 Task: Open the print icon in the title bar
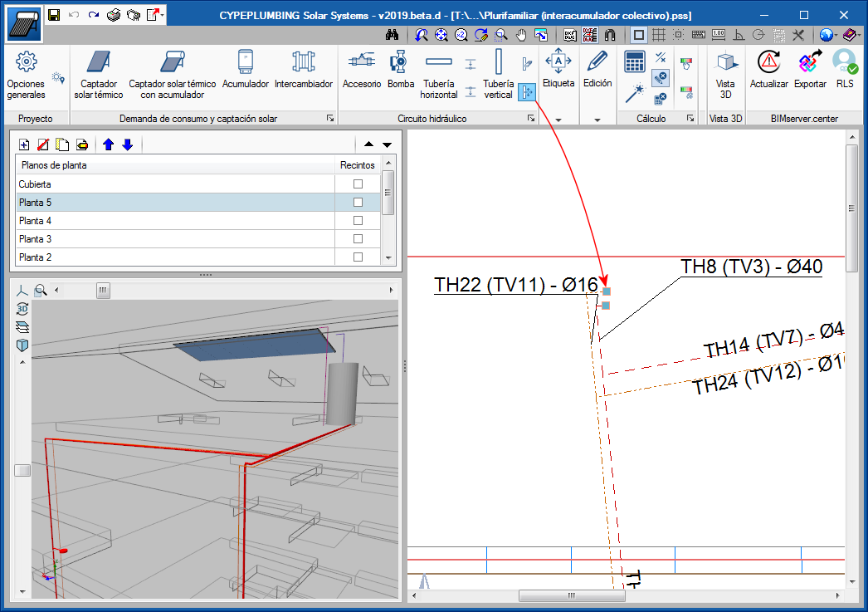114,15
